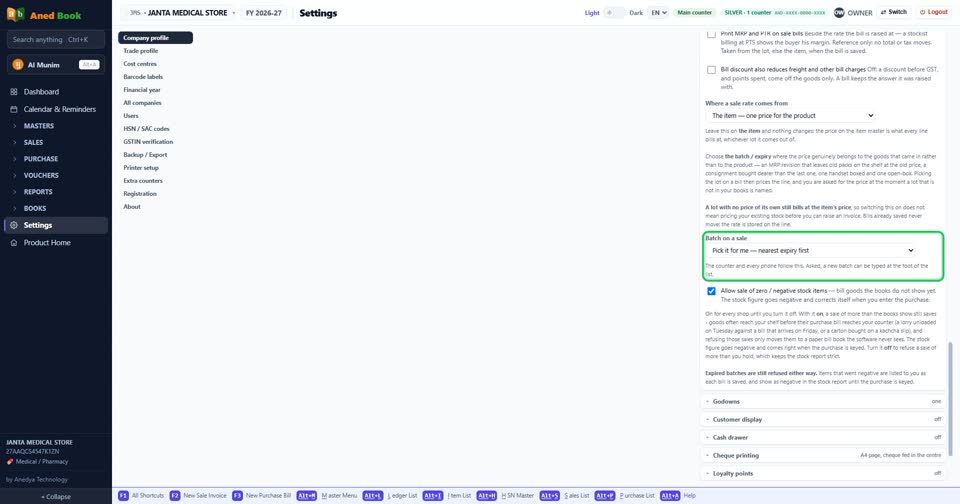
Task: Open Registration settings
Action: 156,194
